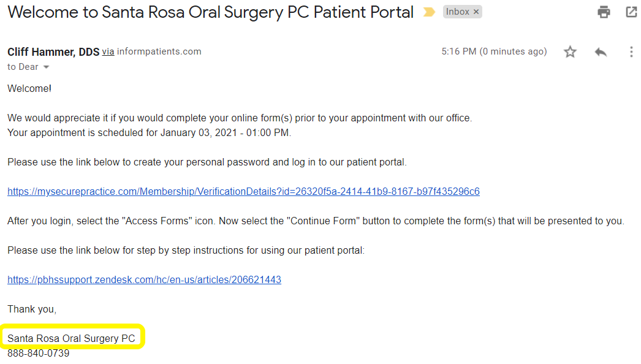Remove the Inbox label with the X

point(477,12)
